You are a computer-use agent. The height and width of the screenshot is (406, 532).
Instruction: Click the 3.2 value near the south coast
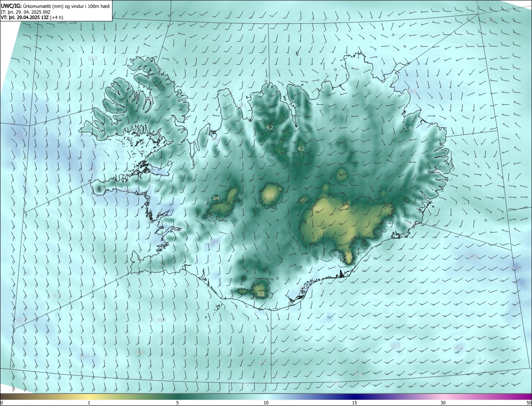point(261,294)
